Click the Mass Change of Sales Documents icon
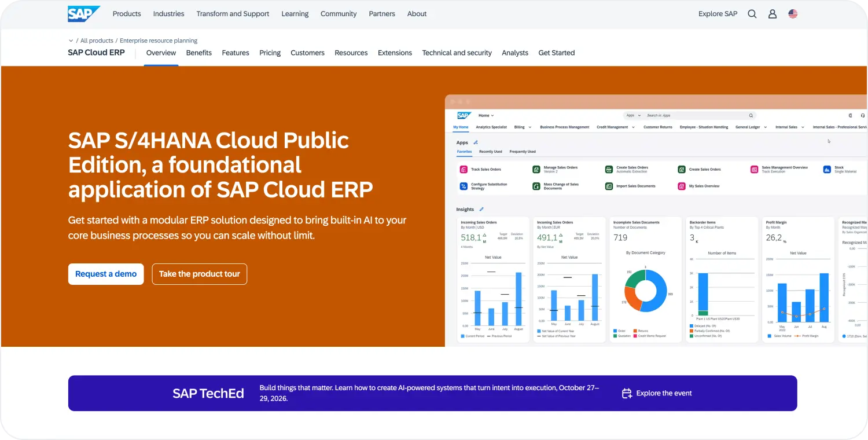 (536, 186)
